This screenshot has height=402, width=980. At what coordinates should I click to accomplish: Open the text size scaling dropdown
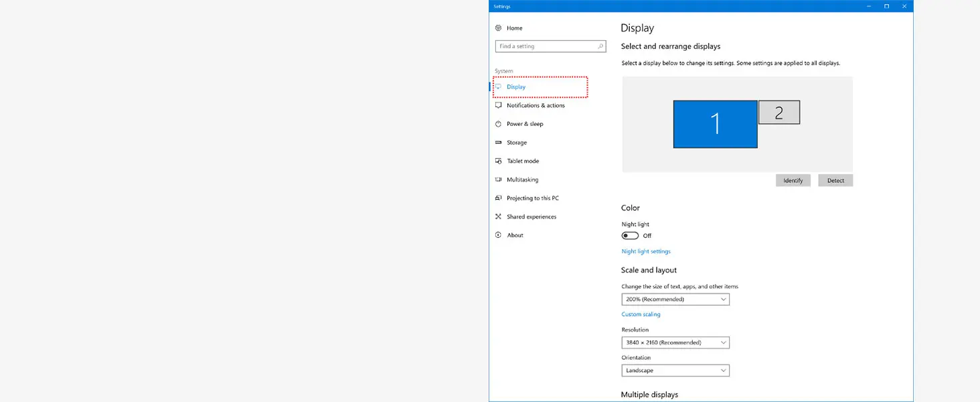(675, 299)
